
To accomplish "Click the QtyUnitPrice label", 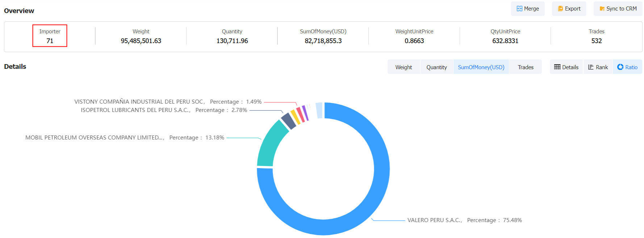I will (x=505, y=32).
